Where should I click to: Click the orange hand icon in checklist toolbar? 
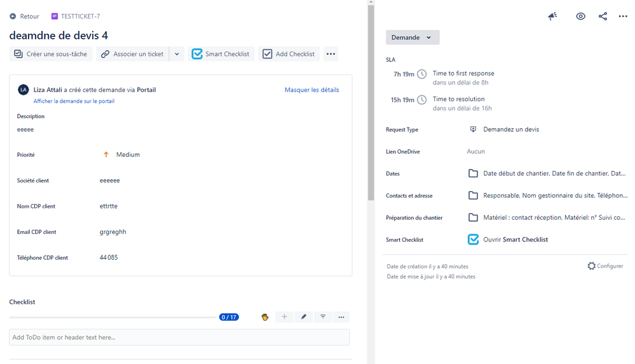coord(265,317)
